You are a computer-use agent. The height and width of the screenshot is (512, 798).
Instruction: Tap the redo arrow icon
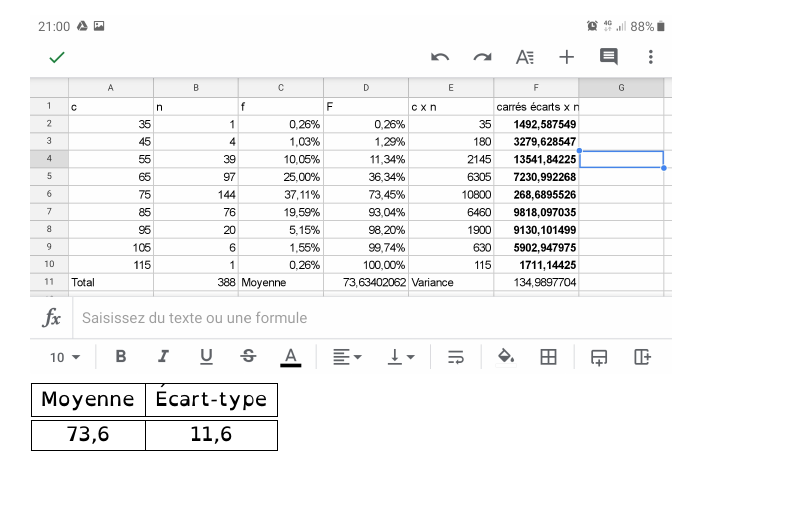tap(483, 57)
